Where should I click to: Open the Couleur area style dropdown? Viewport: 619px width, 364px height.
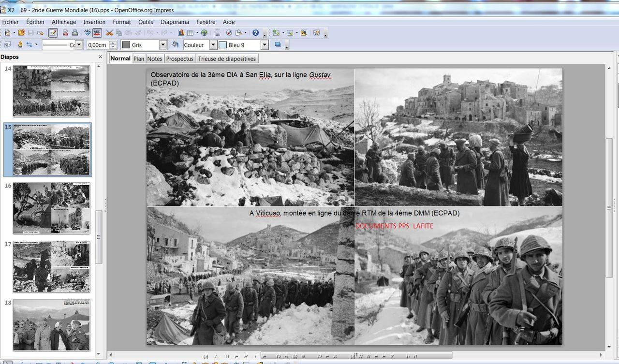pos(213,45)
